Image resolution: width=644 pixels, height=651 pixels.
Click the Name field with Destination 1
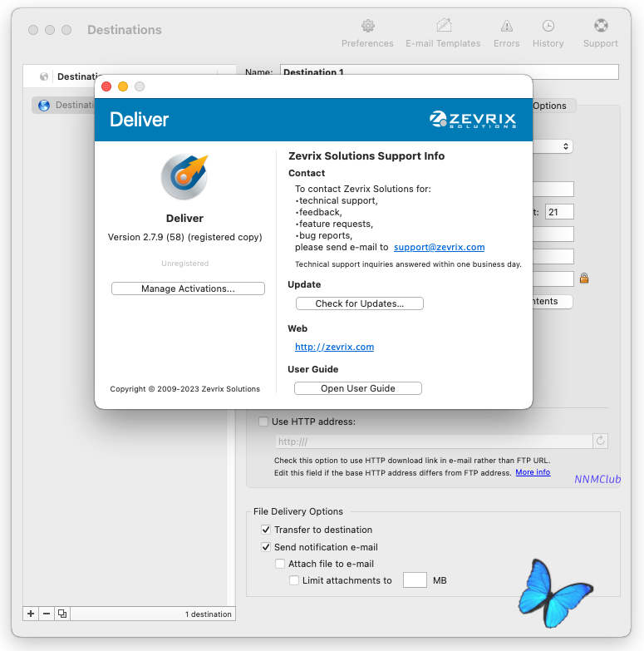(x=450, y=72)
